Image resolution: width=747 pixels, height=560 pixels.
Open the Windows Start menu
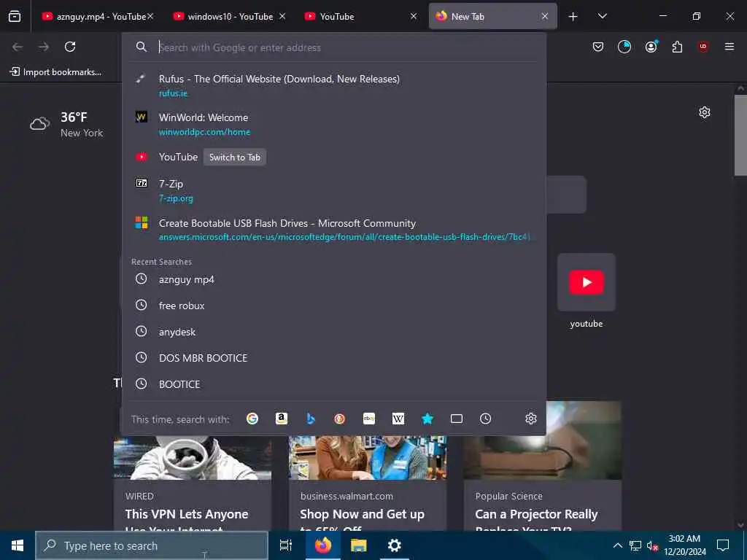pyautogui.click(x=18, y=545)
